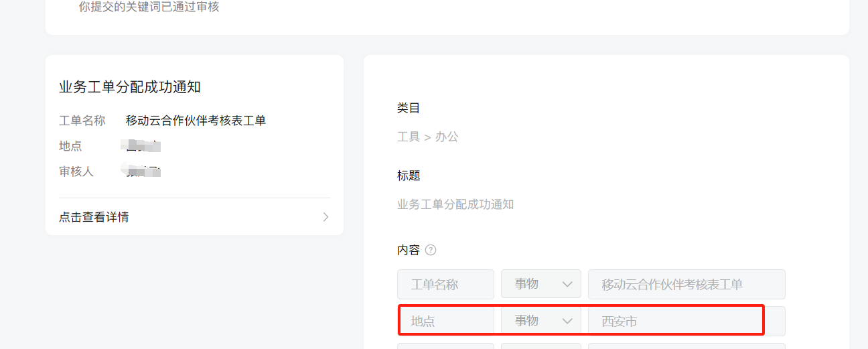Expand 事物 dropdown in 地点 row
The width and height of the screenshot is (868, 349).
[x=541, y=321]
